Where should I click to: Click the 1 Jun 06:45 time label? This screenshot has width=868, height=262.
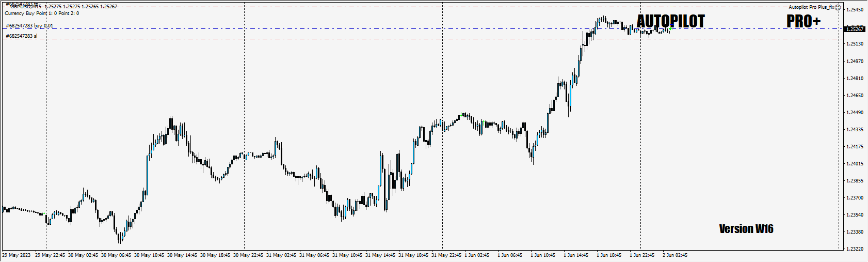(510, 255)
